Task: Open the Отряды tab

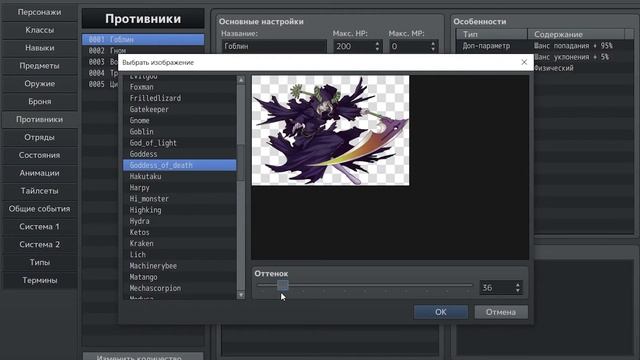Action: [39, 138]
